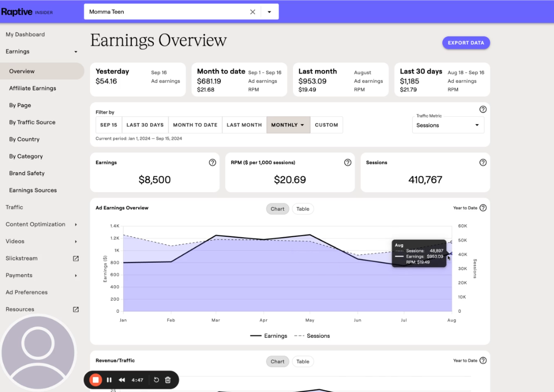Open the Overview page
Screen dimensions: 554x392
click(x=42, y=71)
